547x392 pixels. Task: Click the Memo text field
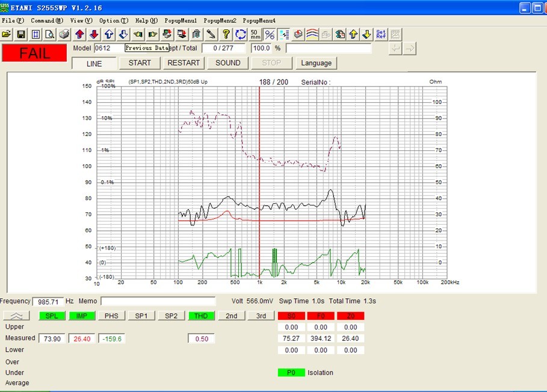158,301
